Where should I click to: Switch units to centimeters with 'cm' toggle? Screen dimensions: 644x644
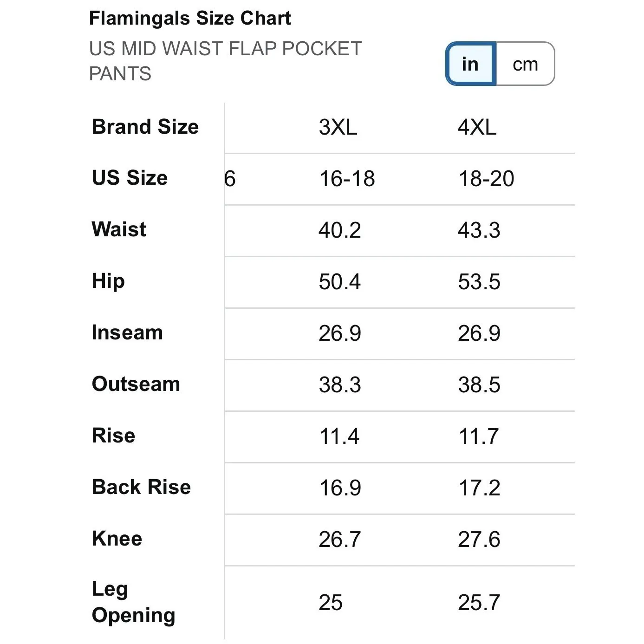[x=525, y=64]
